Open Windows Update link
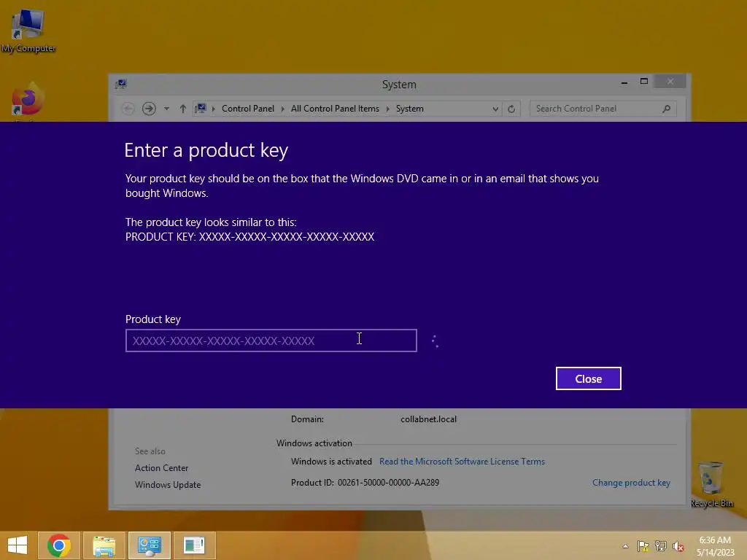This screenshot has height=560, width=747. pyautogui.click(x=168, y=485)
